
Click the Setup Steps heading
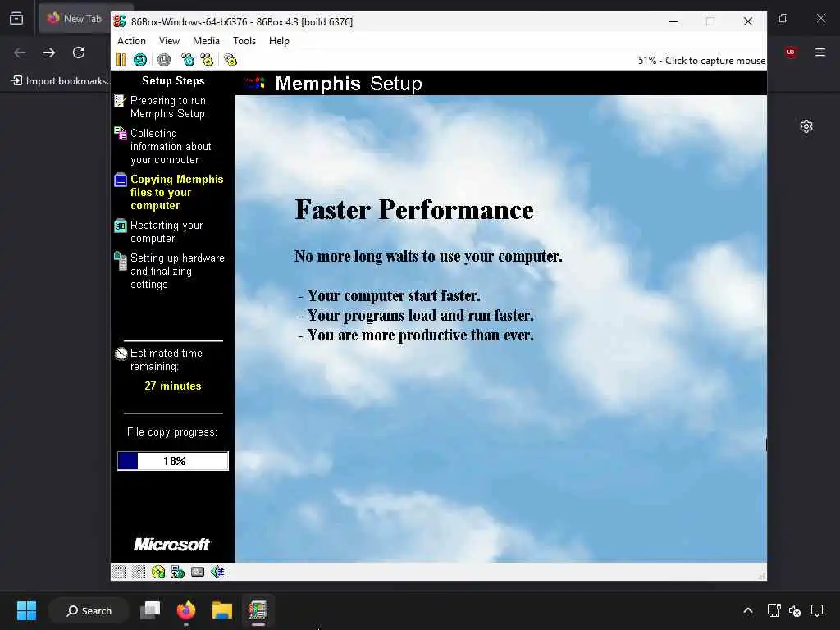pyautogui.click(x=173, y=81)
